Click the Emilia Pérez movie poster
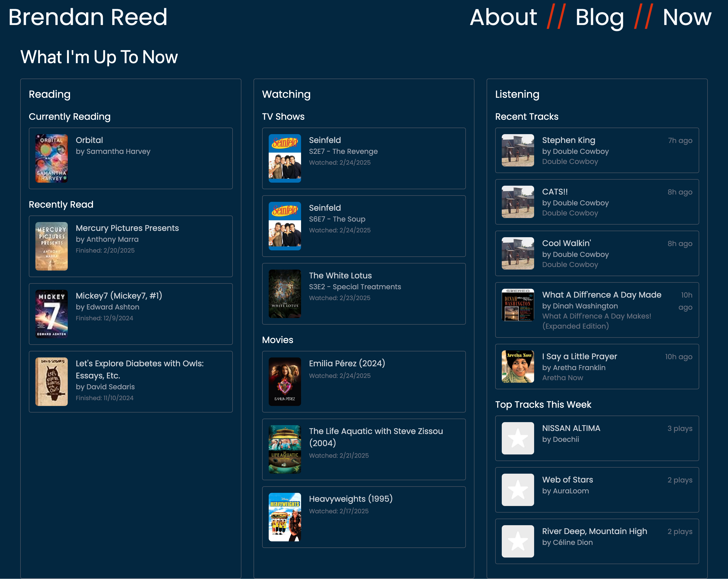 [285, 382]
